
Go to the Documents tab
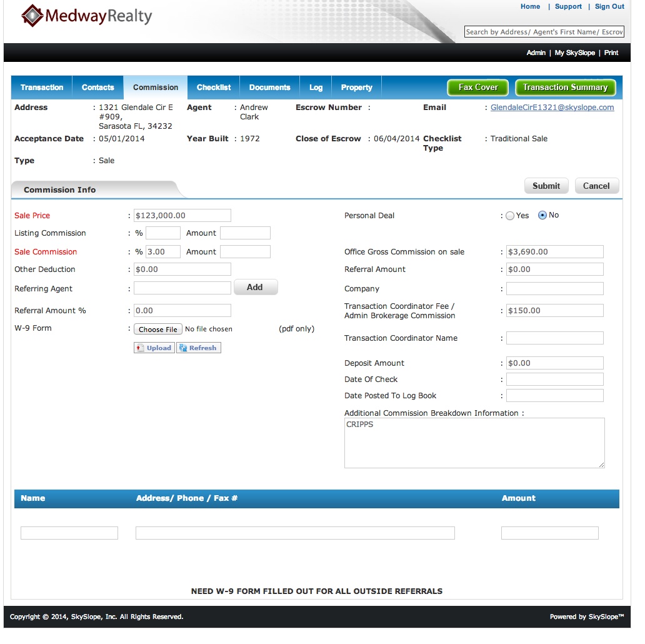click(x=269, y=88)
